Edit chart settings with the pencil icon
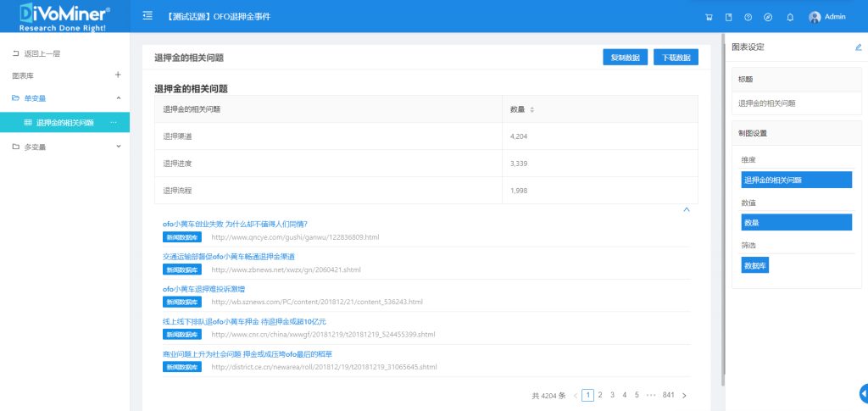868x411 pixels. [x=859, y=47]
